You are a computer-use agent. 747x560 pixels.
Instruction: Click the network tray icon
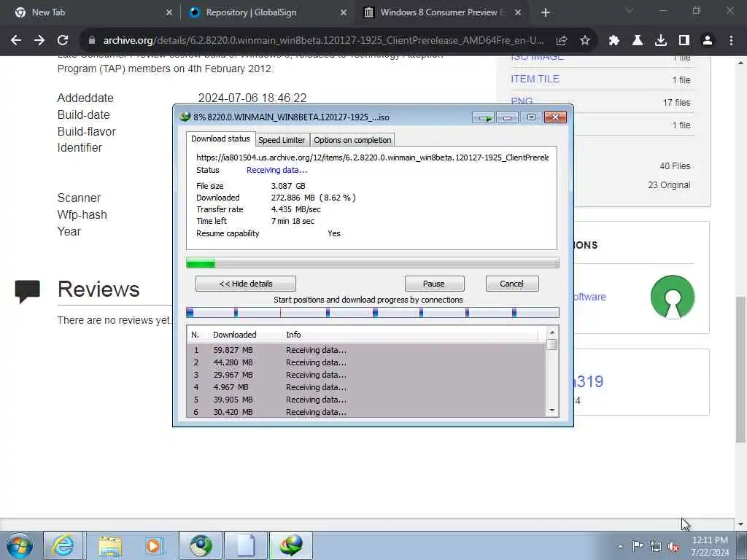[656, 546]
